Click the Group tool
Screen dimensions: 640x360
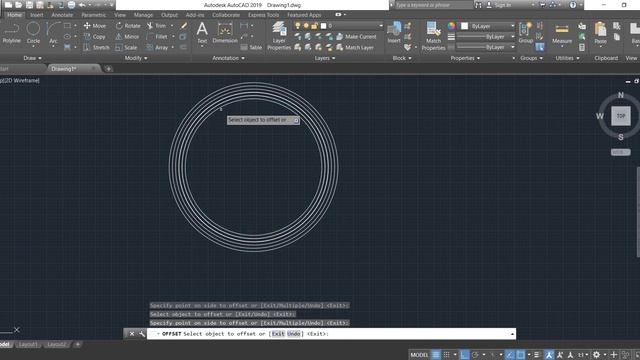point(526,33)
